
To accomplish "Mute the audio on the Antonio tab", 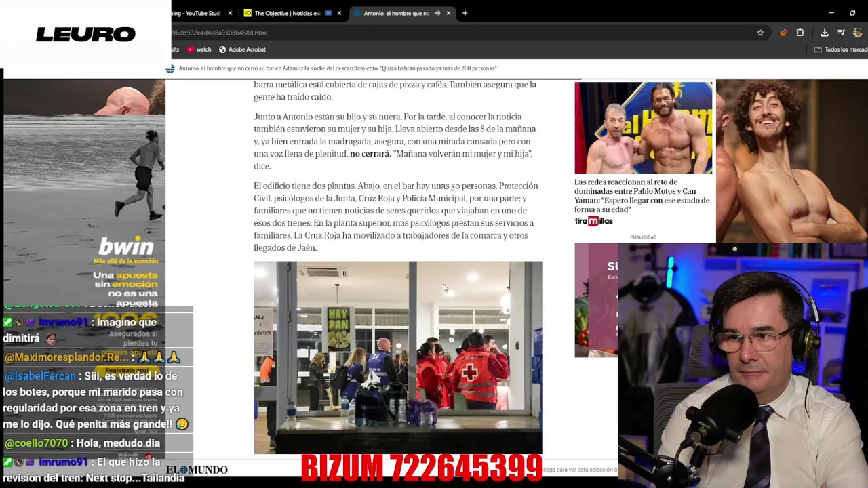I will point(437,13).
